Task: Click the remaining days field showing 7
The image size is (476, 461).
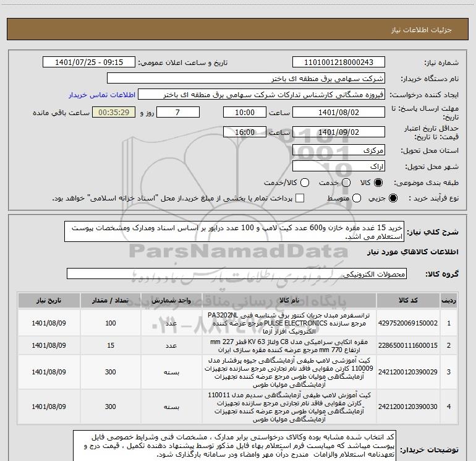Action: pyautogui.click(x=177, y=112)
